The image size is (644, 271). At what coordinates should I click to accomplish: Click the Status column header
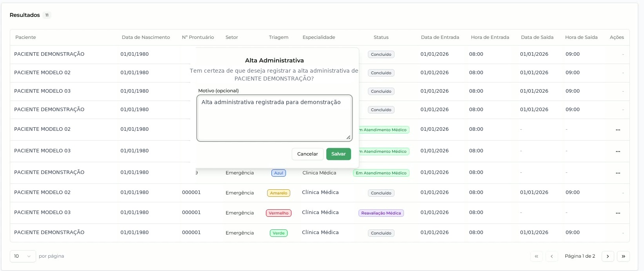click(381, 37)
